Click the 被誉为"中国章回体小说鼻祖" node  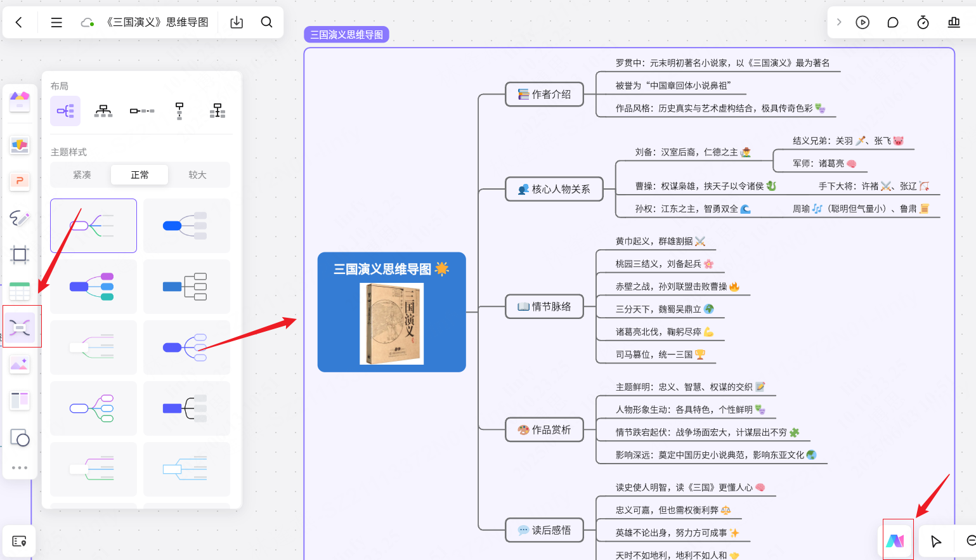click(x=673, y=86)
